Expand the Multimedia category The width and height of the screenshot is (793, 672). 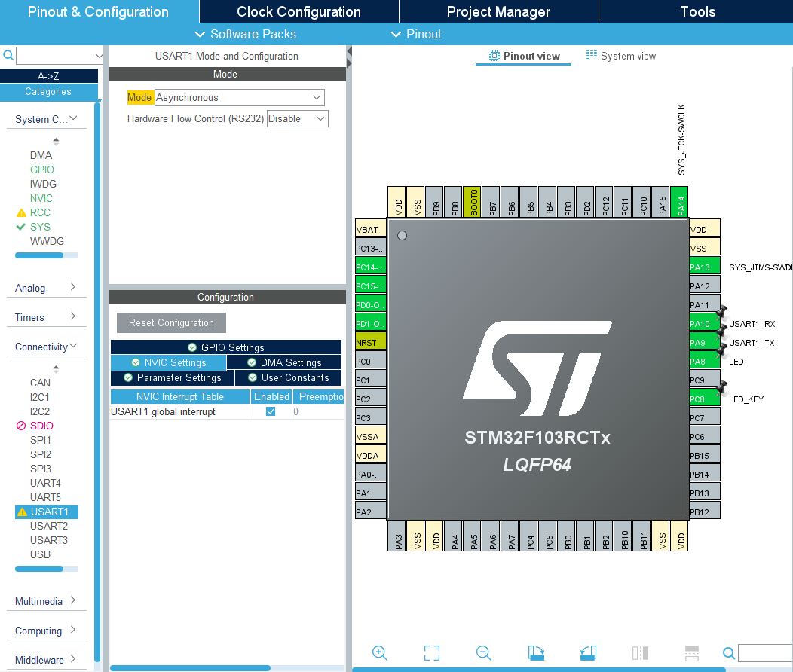pyautogui.click(x=47, y=601)
